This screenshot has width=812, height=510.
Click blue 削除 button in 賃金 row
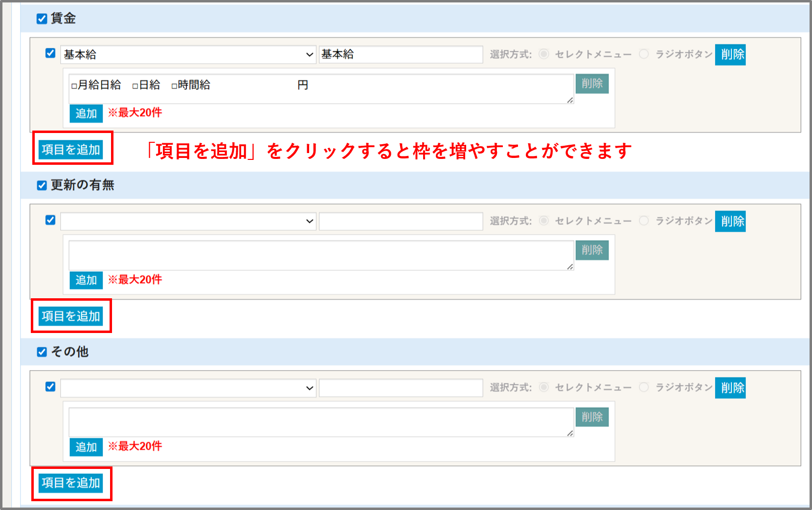[730, 54]
